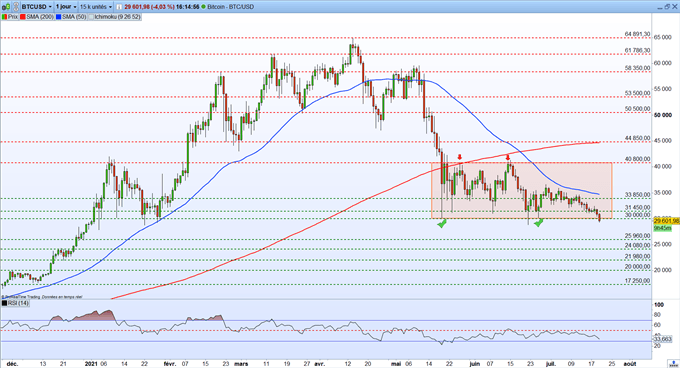Click the green status dot beside Bitcoin - BTC/USD
This screenshot has height=368, width=680.
click(x=203, y=7)
